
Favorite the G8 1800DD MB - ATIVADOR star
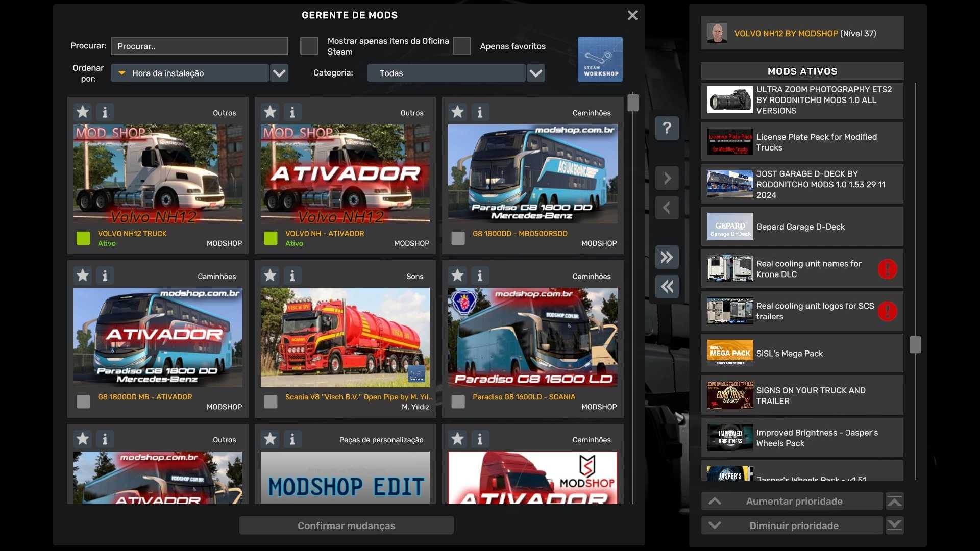click(x=83, y=275)
